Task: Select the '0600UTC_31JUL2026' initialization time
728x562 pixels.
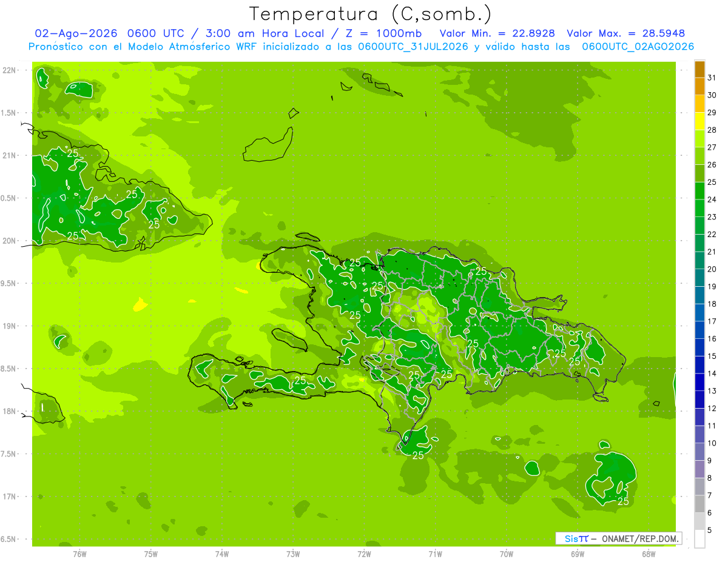Action: (x=413, y=47)
